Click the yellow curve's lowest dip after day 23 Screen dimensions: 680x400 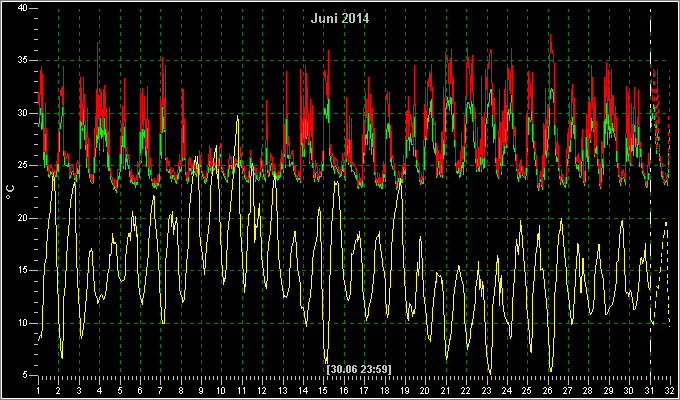click(490, 372)
